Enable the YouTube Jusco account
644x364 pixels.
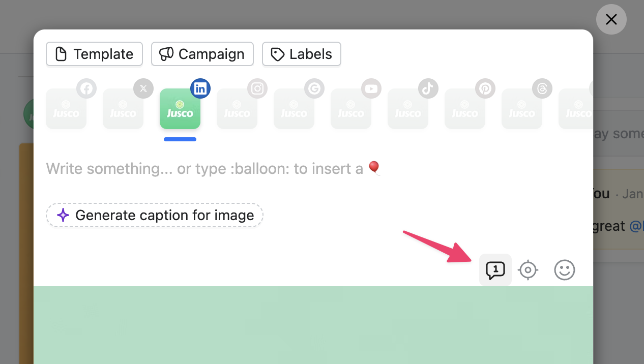(x=351, y=109)
